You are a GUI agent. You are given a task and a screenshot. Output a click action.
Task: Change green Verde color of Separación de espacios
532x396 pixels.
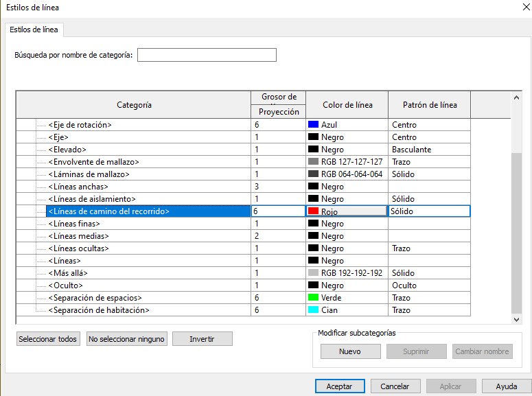[x=314, y=298]
